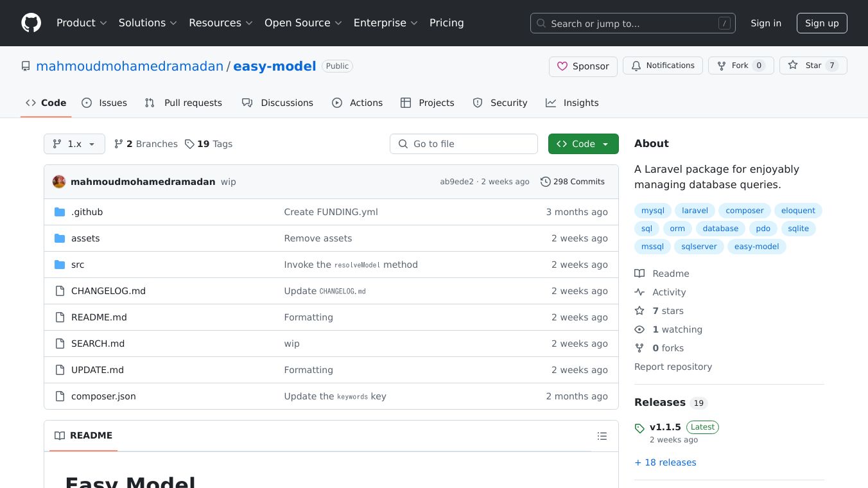Click the commit author avatar

[x=59, y=182]
